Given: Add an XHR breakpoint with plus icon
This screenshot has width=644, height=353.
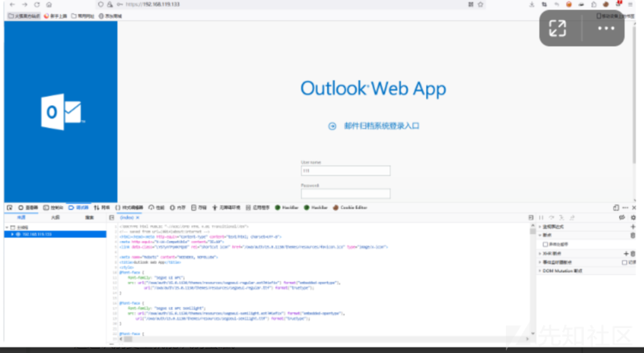Looking at the screenshot, I should 627,254.
